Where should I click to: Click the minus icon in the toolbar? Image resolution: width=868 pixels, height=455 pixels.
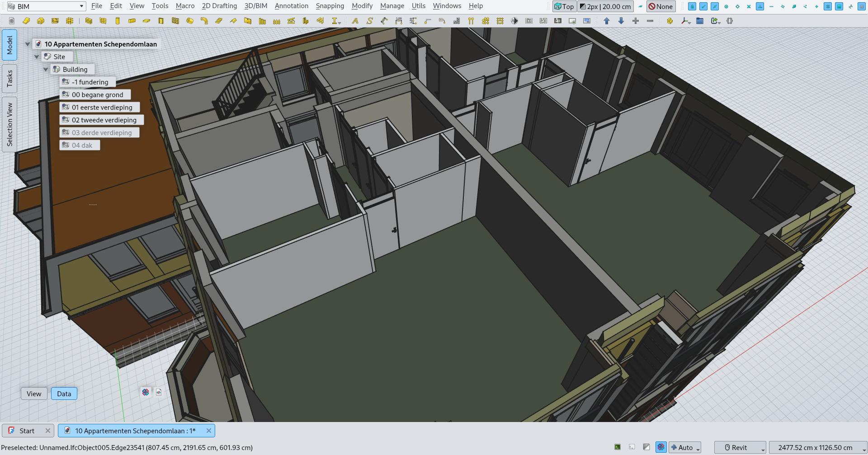pyautogui.click(x=650, y=21)
